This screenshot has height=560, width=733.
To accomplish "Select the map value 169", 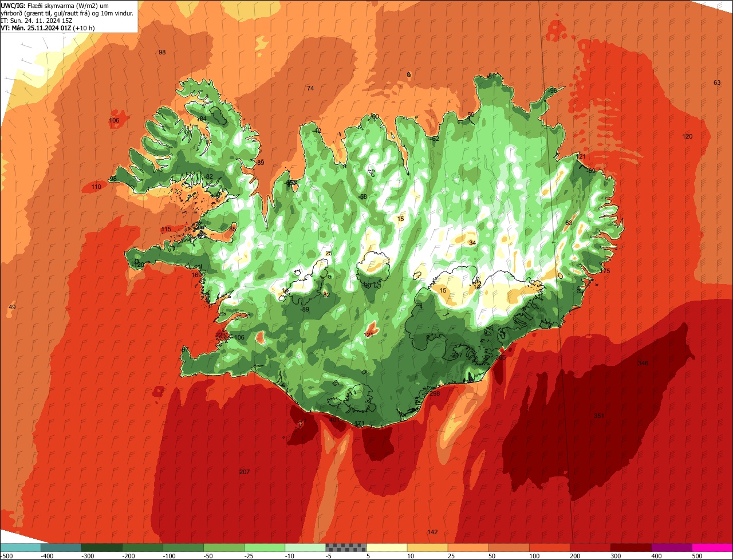I will (196, 275).
